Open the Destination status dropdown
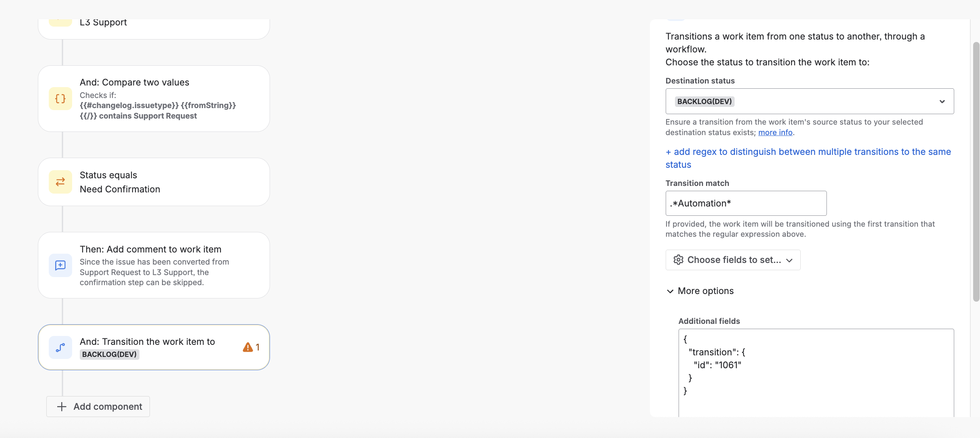 tap(810, 101)
